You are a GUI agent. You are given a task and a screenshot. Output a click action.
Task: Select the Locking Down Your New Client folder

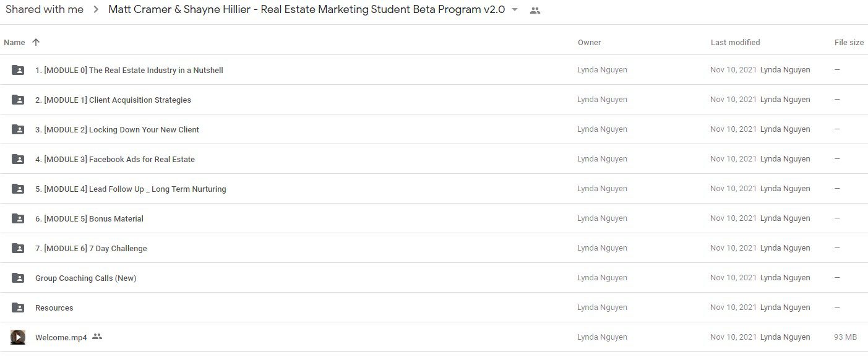coord(434,129)
